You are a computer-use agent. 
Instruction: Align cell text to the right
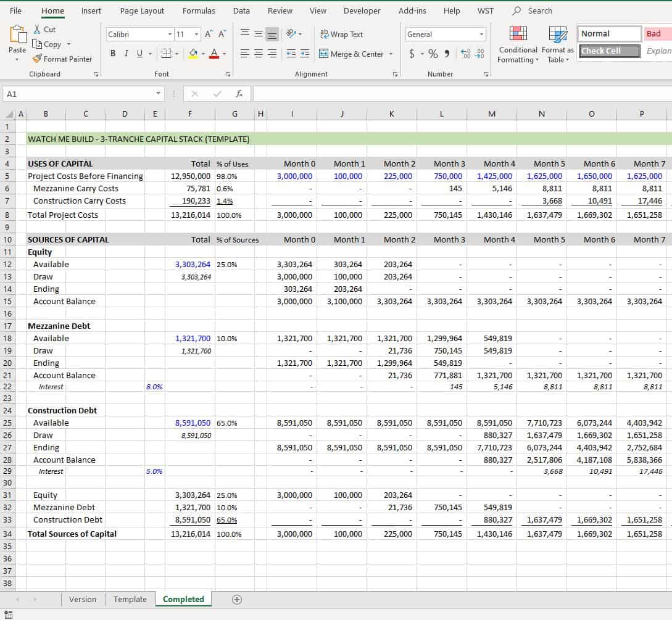(272, 54)
